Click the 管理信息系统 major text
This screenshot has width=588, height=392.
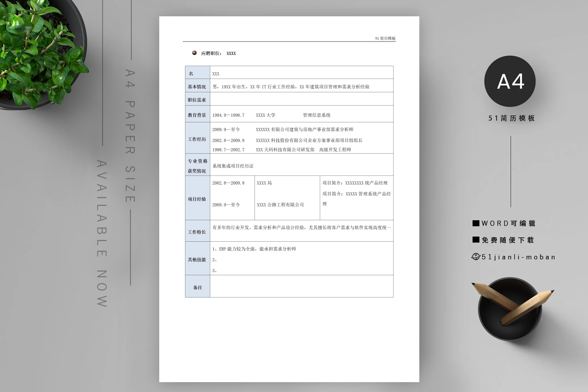[317, 115]
